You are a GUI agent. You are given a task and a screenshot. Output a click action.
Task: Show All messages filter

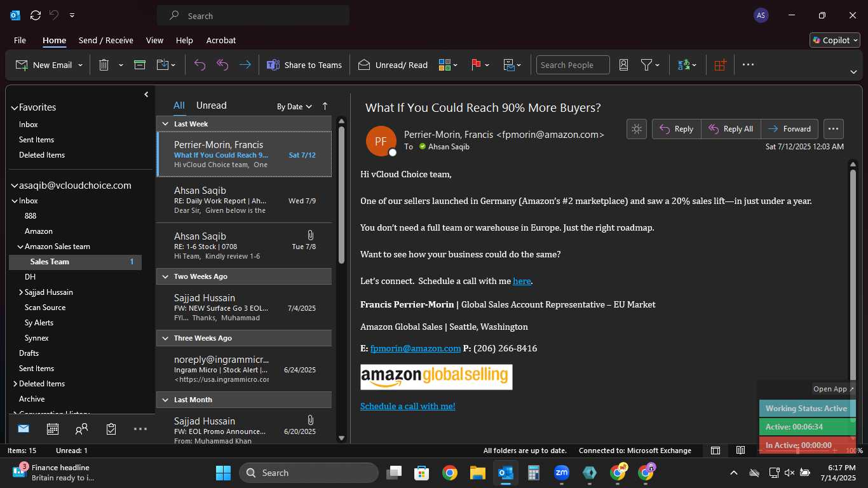[179, 105]
